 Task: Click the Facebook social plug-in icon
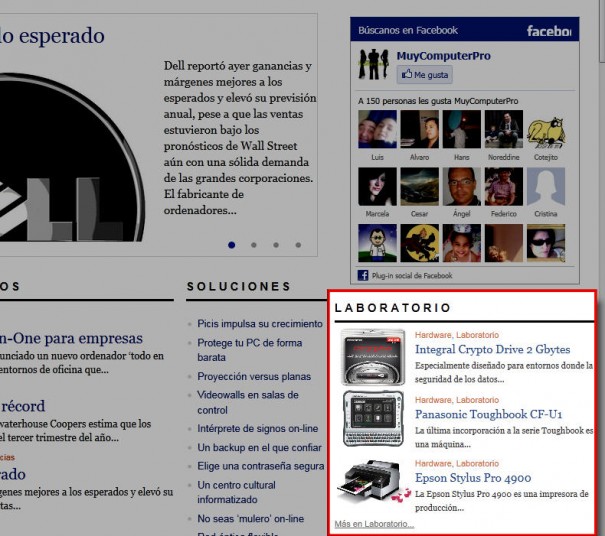364,275
